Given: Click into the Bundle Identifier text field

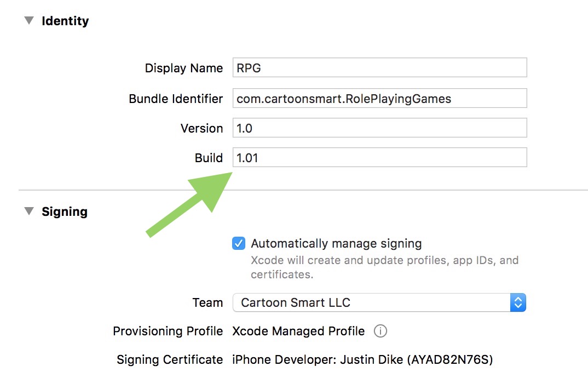Looking at the screenshot, I should click(379, 99).
